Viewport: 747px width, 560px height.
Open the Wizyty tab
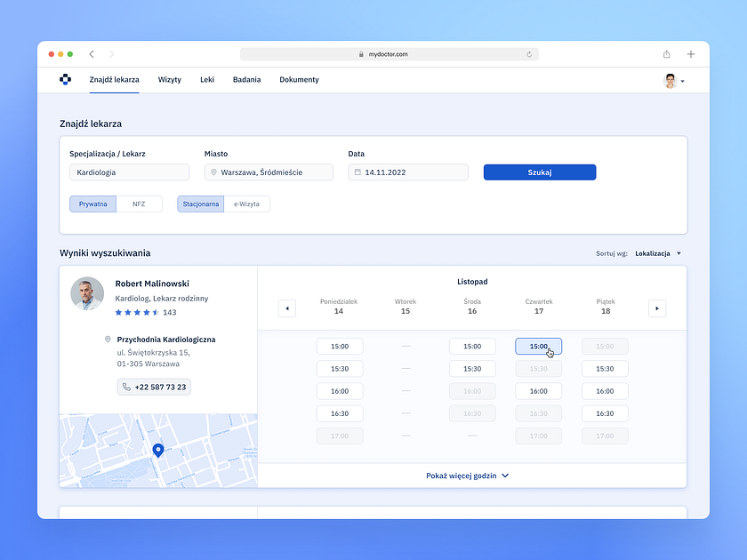coord(170,80)
